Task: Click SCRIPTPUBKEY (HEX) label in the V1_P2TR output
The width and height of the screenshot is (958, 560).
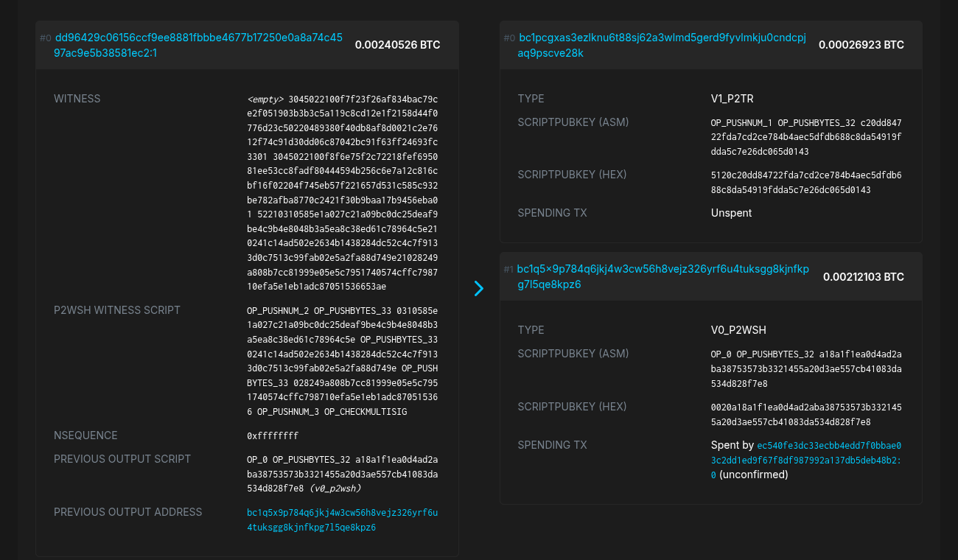Action: tap(573, 175)
